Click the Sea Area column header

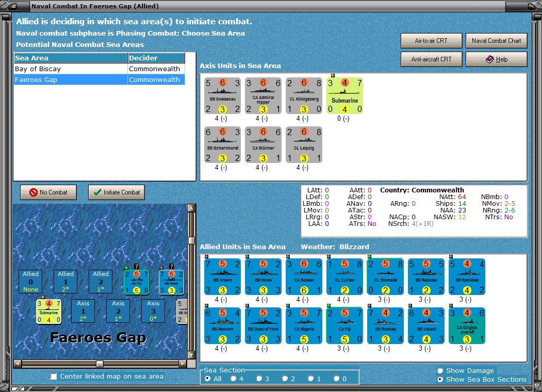(x=71, y=58)
